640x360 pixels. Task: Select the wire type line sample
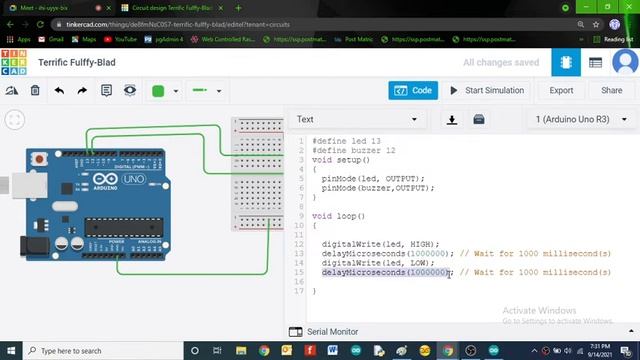point(200,90)
